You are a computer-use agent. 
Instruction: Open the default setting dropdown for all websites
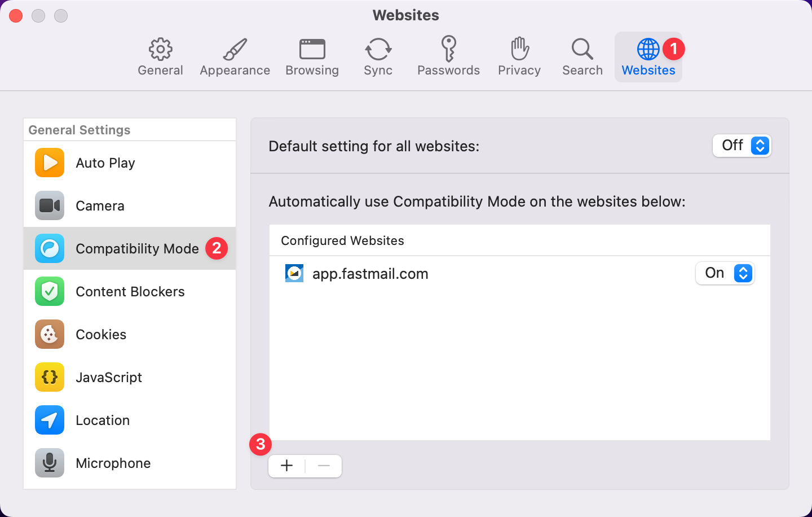pyautogui.click(x=742, y=146)
